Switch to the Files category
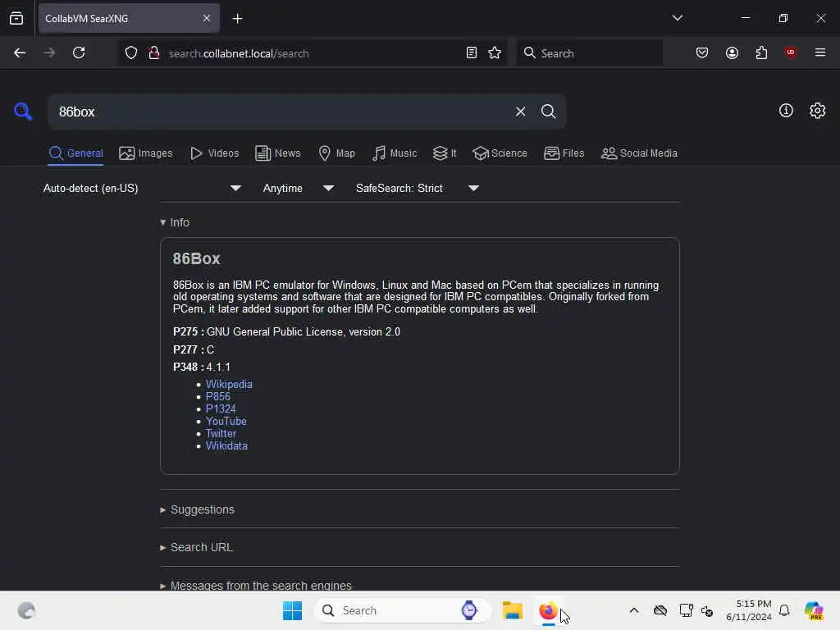 [x=564, y=153]
